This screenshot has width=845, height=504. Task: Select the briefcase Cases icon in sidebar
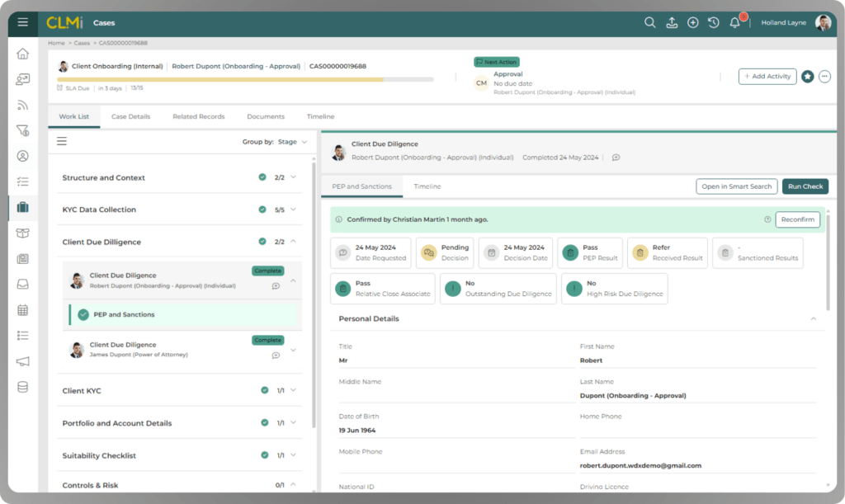tap(22, 207)
